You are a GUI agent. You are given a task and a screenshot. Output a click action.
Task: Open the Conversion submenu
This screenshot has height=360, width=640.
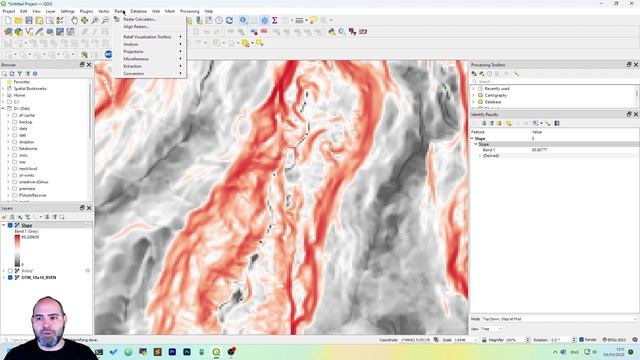coord(133,73)
